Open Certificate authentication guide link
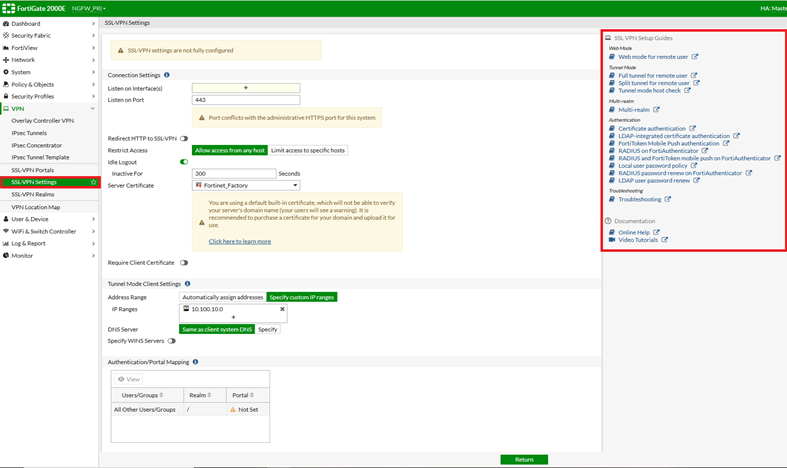Viewport: 787px width, 468px height. tap(651, 129)
